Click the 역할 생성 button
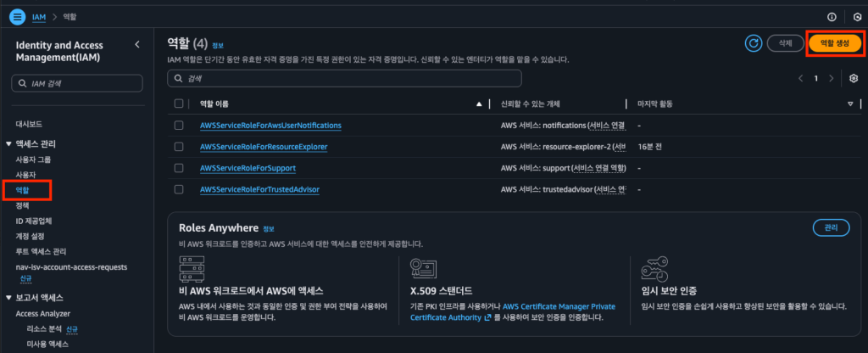868x353 pixels. [835, 42]
